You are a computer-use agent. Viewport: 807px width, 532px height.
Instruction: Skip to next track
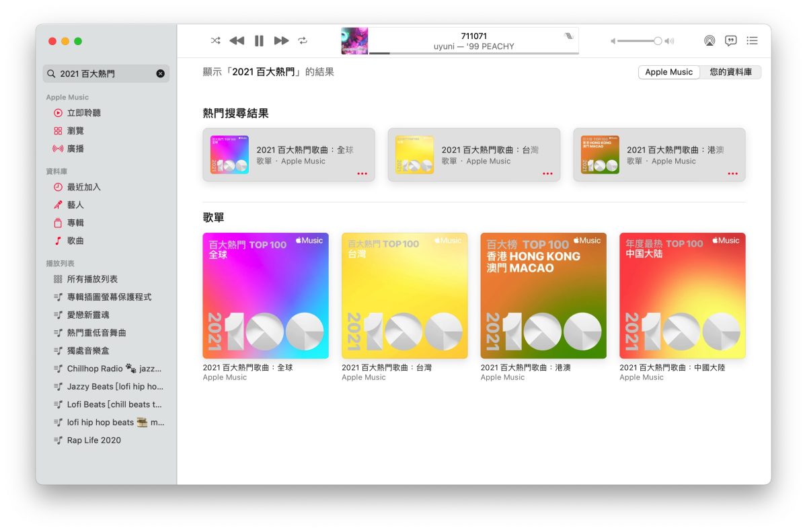tap(281, 40)
